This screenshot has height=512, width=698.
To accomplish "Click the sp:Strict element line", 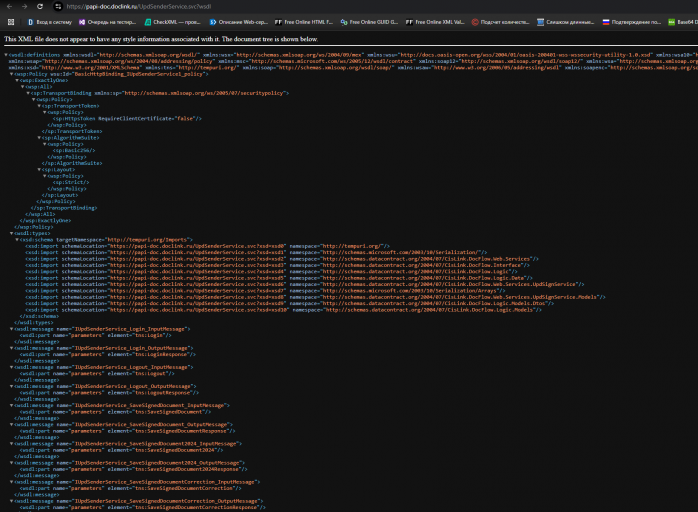I will pyautogui.click(x=71, y=183).
